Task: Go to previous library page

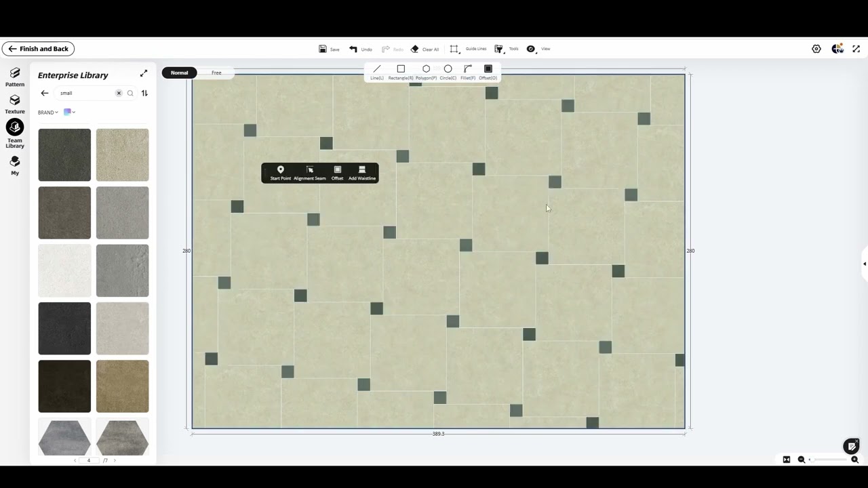Action: [75, 460]
